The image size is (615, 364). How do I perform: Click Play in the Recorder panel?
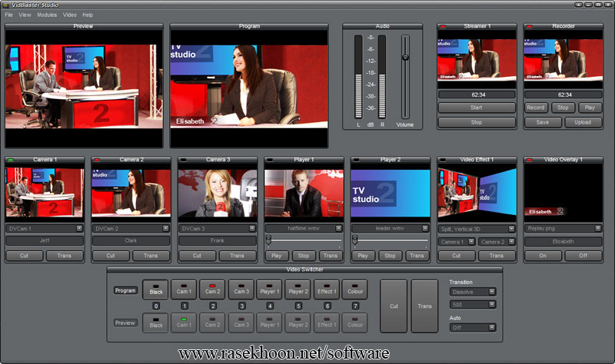click(x=590, y=108)
